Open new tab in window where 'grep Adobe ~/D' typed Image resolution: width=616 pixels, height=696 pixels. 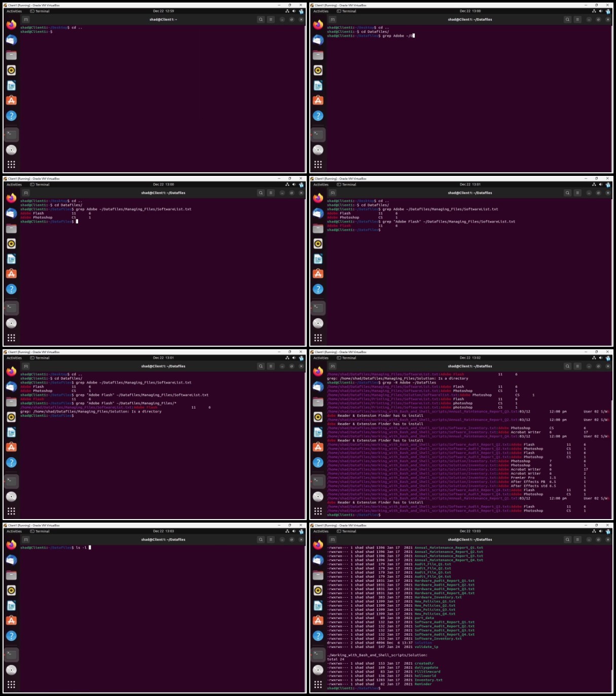[x=333, y=19]
